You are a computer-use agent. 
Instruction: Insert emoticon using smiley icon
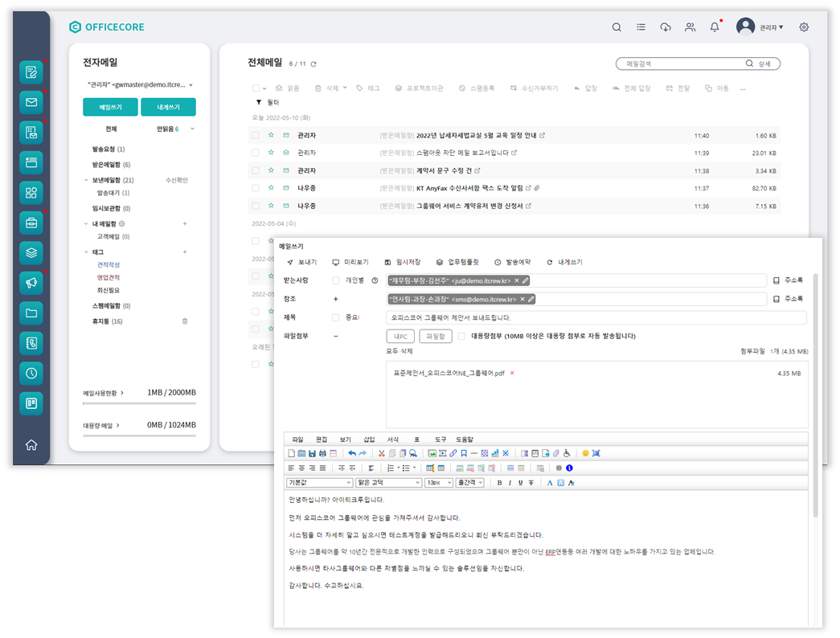coord(585,453)
